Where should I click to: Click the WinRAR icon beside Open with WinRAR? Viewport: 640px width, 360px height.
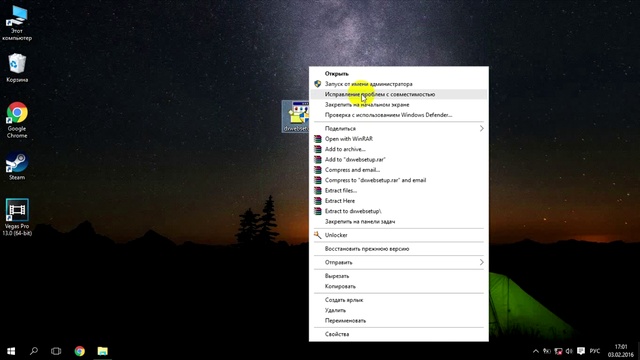pyautogui.click(x=318, y=139)
